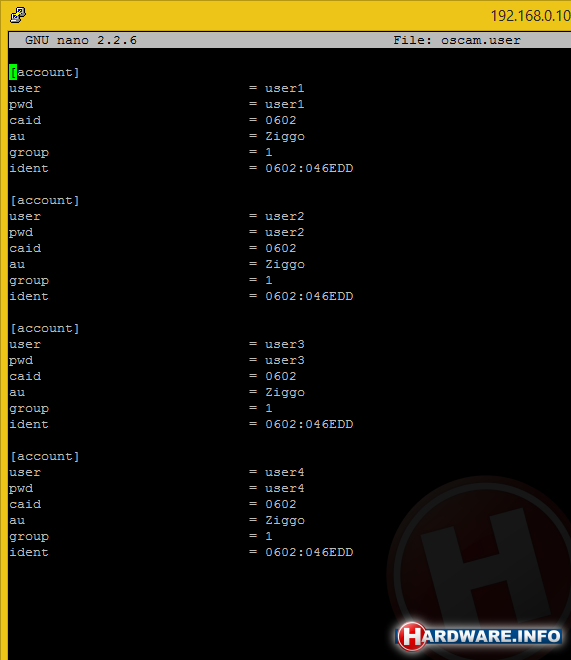Click the second [account] section header
Image resolution: width=571 pixels, height=660 pixels.
[x=45, y=200]
